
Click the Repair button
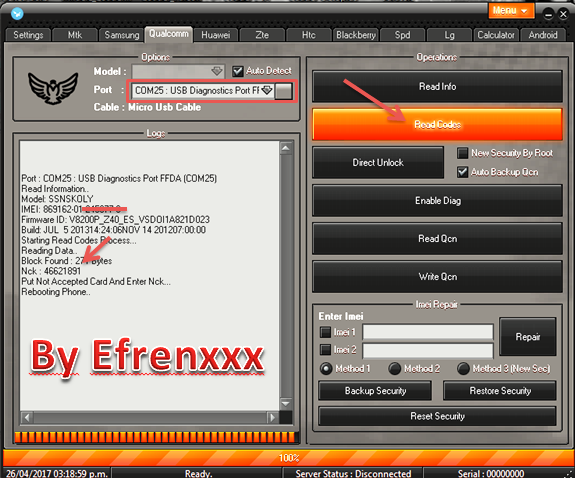point(528,337)
